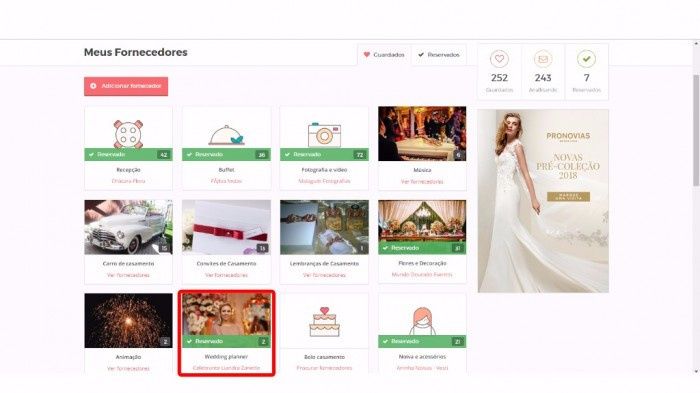Screen dimensions: 700x393
Task: Click the Recepção card title
Action: [x=128, y=170]
